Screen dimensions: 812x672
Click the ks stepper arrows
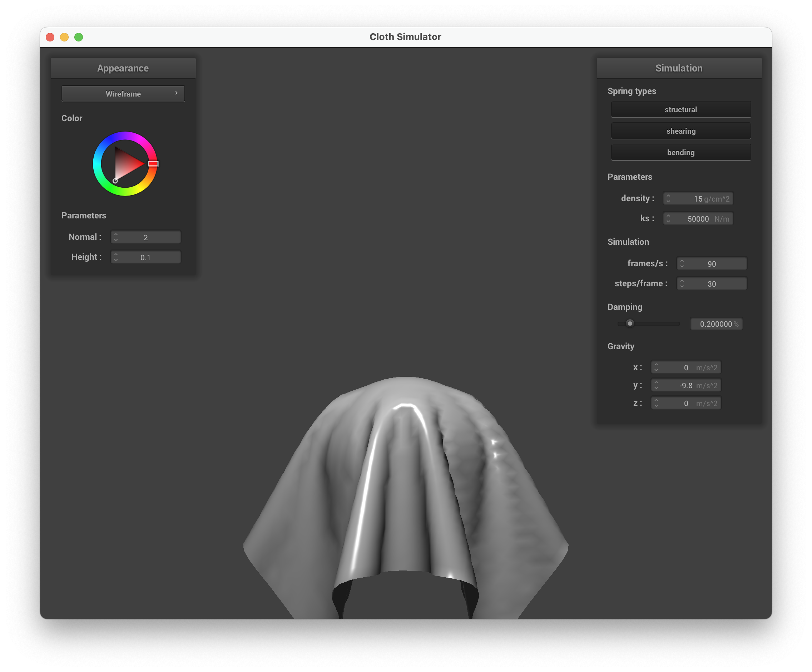click(x=668, y=218)
